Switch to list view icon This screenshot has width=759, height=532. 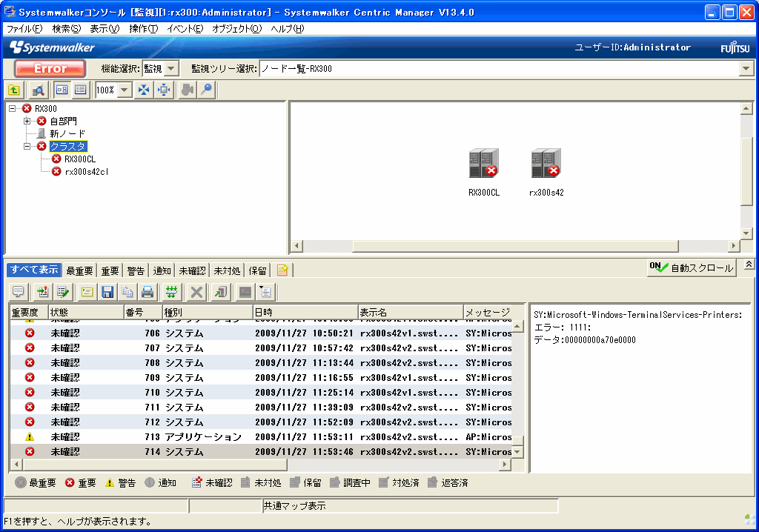[80, 90]
